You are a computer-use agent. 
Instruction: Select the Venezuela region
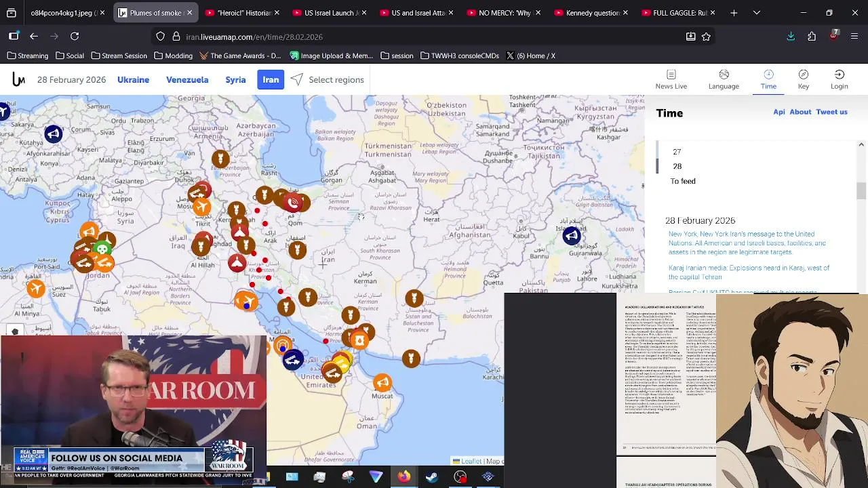[x=187, y=80]
